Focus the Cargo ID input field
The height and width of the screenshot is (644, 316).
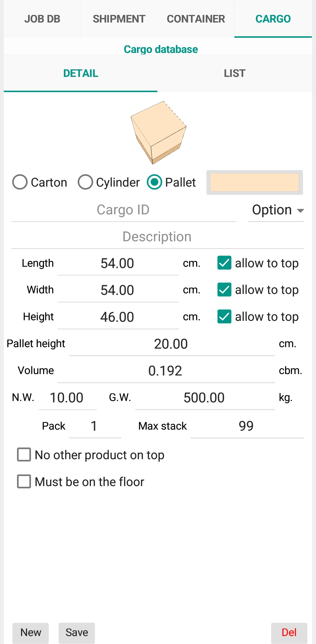[124, 210]
